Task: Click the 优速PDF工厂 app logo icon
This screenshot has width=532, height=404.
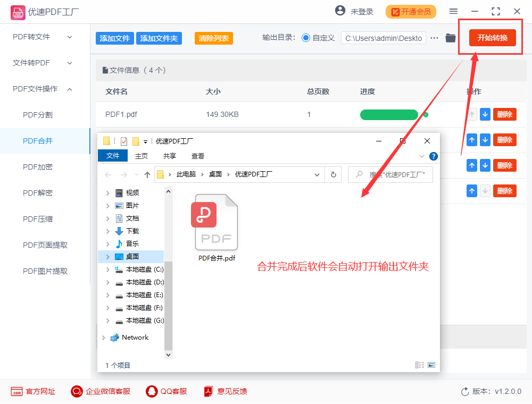Action: [x=18, y=11]
